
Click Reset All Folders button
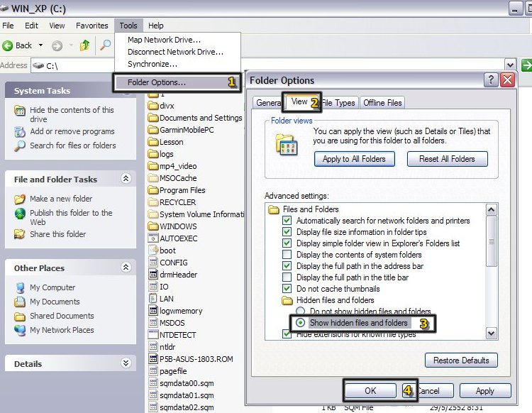pyautogui.click(x=447, y=159)
